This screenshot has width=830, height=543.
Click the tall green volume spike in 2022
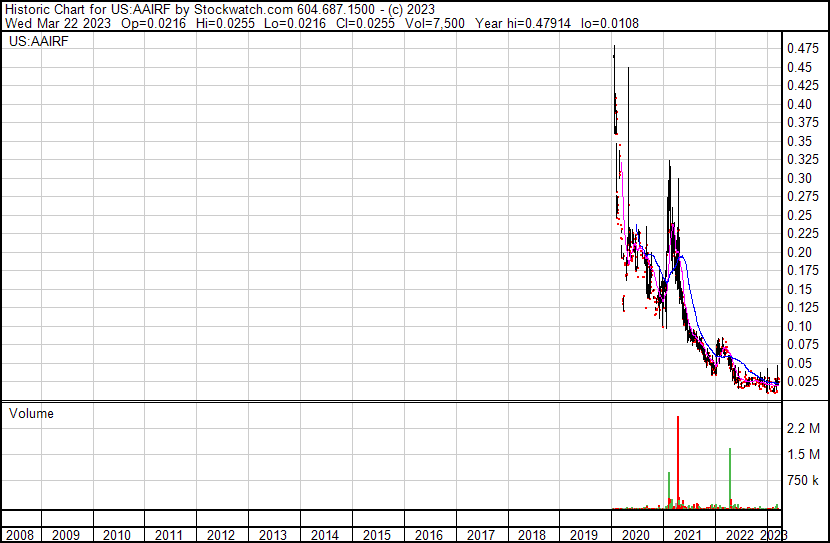(730, 476)
